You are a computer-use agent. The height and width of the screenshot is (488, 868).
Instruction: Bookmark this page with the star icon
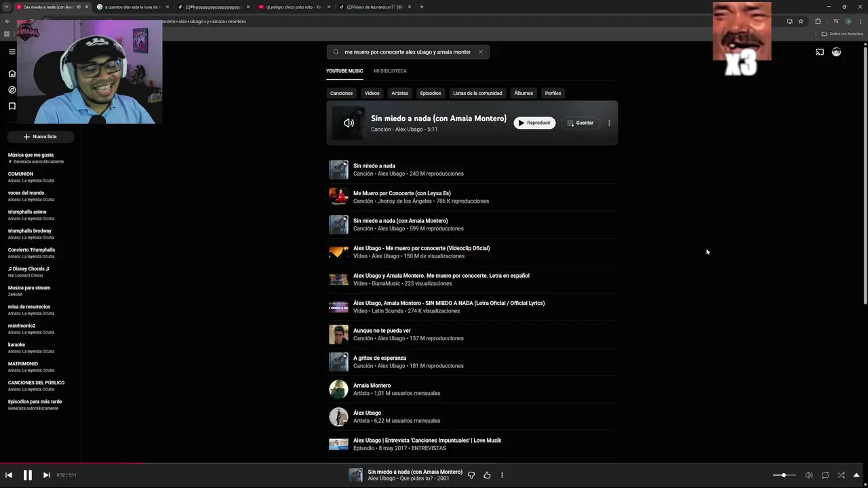[801, 21]
